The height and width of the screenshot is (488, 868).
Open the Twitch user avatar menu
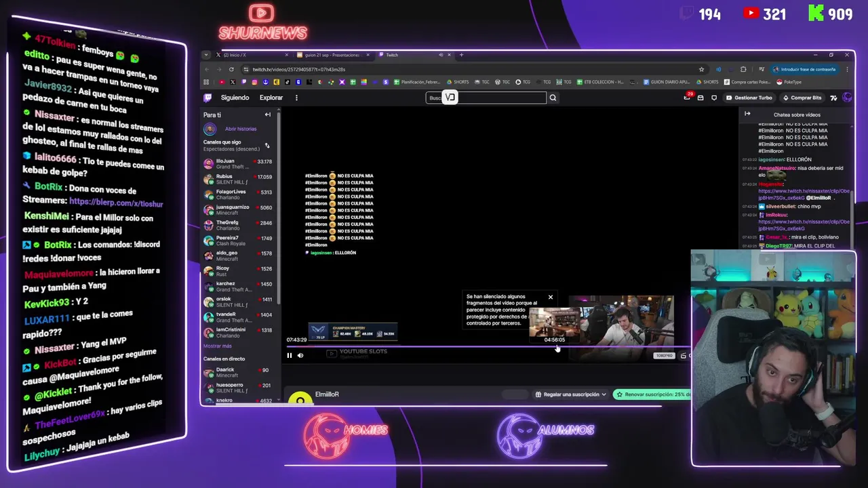pos(847,98)
